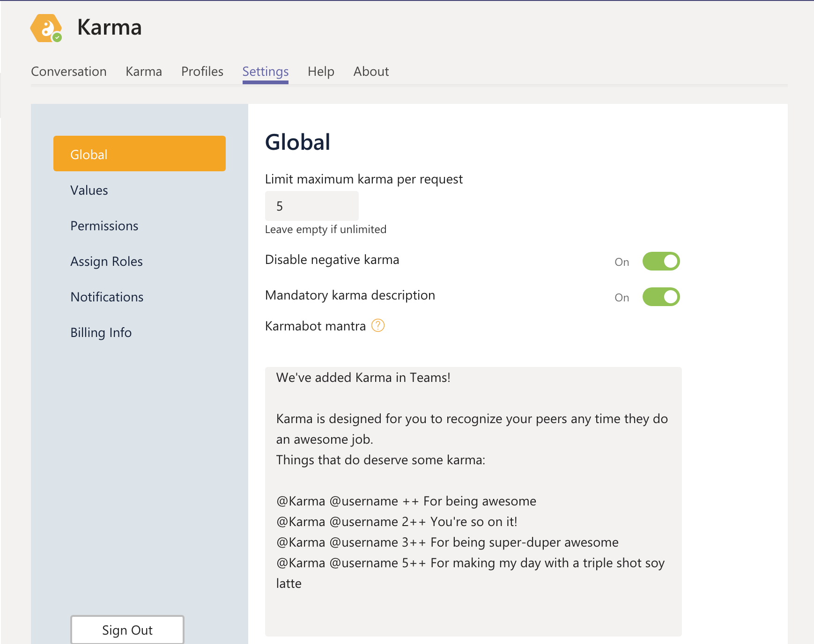Screen dimensions: 814x644
Task: Open the Permissions section
Action: [x=104, y=226]
